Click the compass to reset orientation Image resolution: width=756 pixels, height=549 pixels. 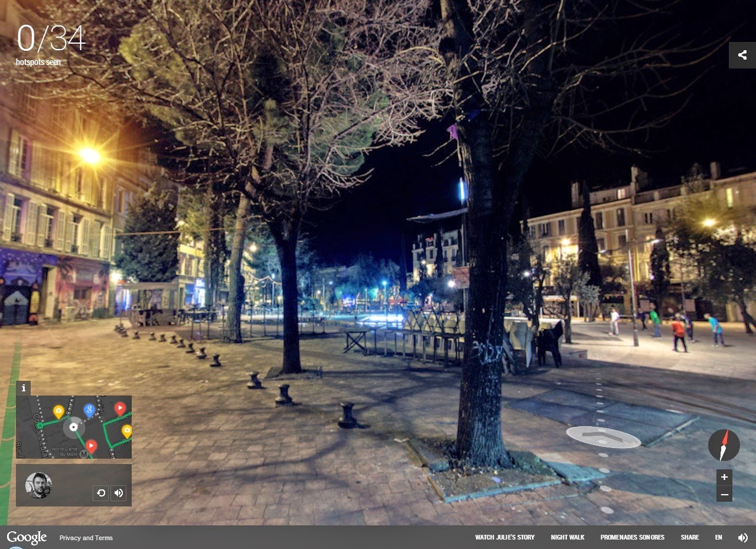pos(724,445)
